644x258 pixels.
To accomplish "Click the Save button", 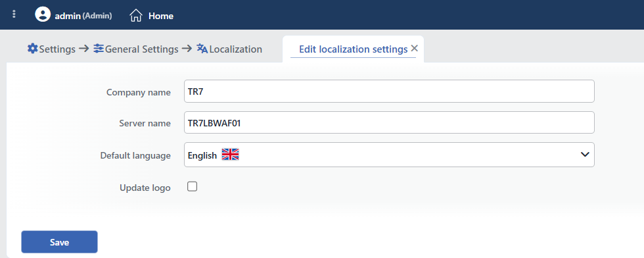I will (x=60, y=242).
